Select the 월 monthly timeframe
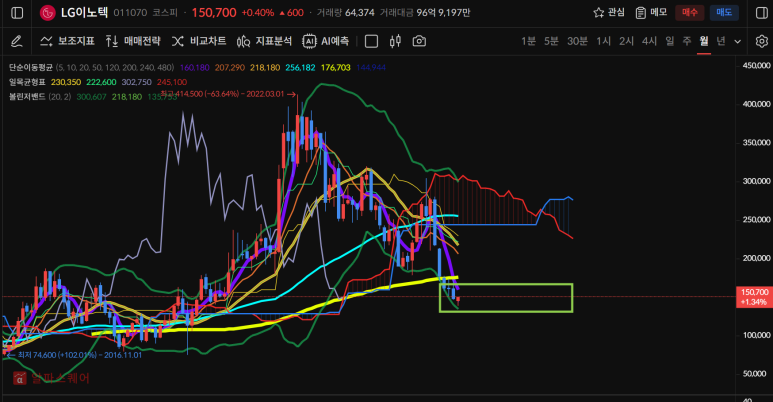 tap(703, 41)
